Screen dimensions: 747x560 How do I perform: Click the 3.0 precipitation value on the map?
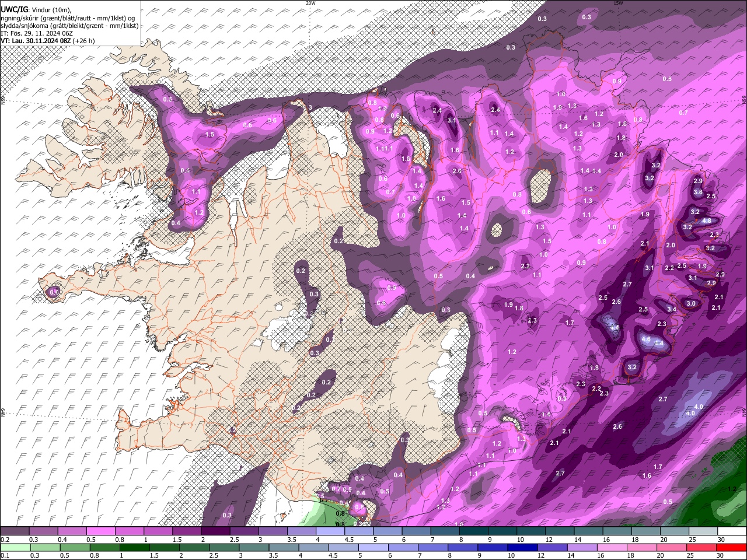(x=691, y=303)
